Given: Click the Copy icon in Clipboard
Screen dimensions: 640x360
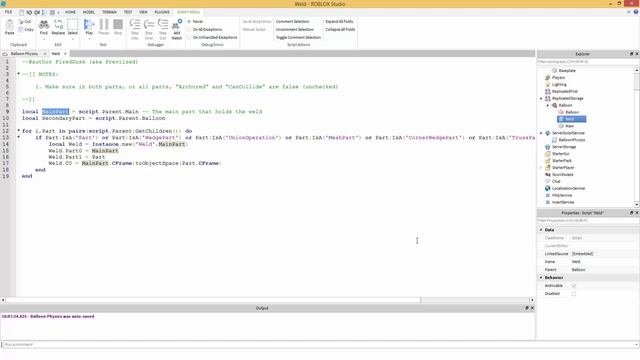Looking at the screenshot, I should pyautogui.click(x=22, y=29).
